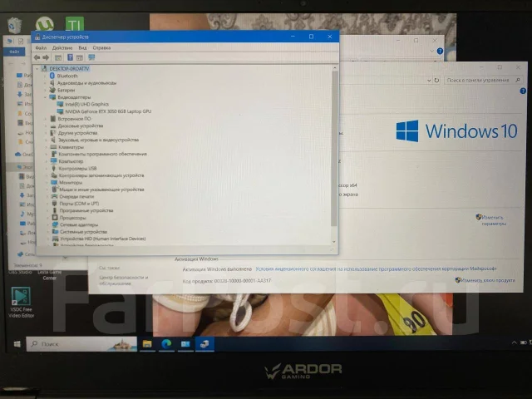532x399 pixels.
Task: Select Компьютер tree row
Action: [x=71, y=161]
